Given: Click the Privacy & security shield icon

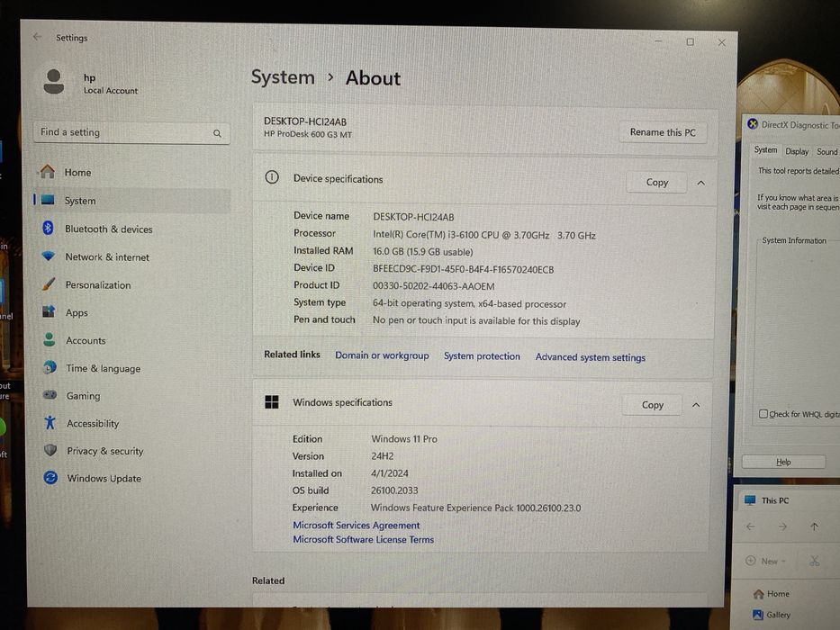Looking at the screenshot, I should (50, 450).
